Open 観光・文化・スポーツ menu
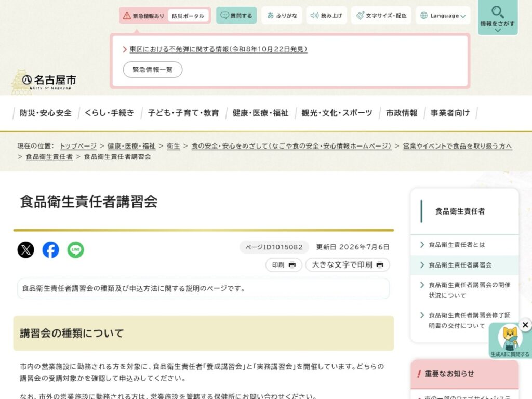The width and height of the screenshot is (532, 399). pyautogui.click(x=337, y=113)
